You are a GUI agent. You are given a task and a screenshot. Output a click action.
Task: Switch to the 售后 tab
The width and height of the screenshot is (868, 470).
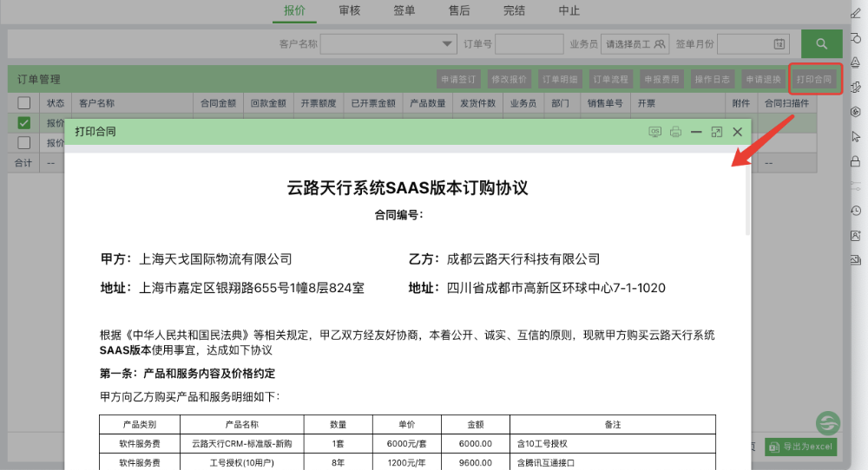459,10
